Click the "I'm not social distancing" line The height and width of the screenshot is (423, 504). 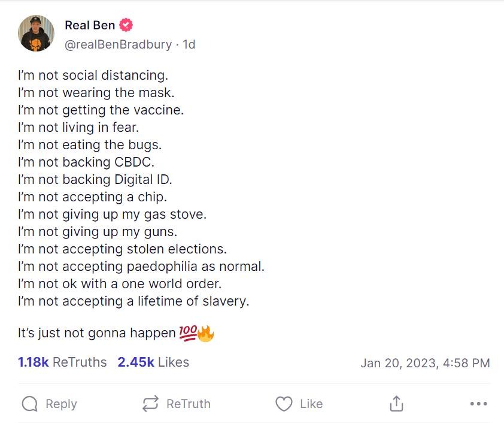click(93, 75)
